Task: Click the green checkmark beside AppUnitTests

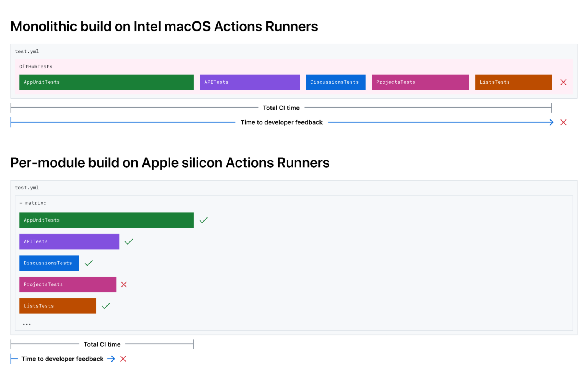Action: click(203, 220)
